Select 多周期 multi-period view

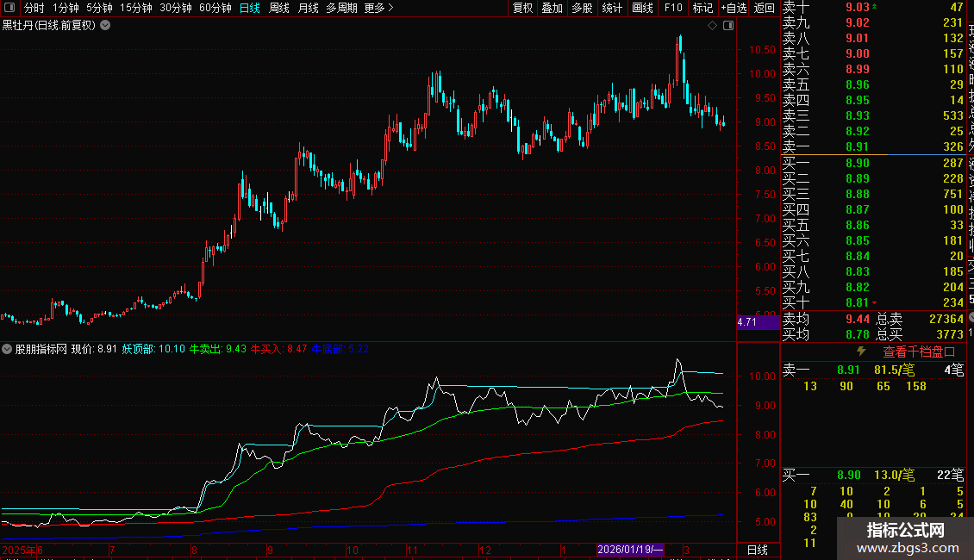click(x=341, y=8)
